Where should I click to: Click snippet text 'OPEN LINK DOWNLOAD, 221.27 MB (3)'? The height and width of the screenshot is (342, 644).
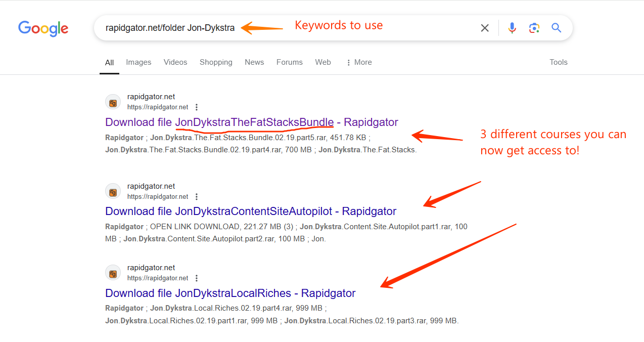[x=221, y=227]
